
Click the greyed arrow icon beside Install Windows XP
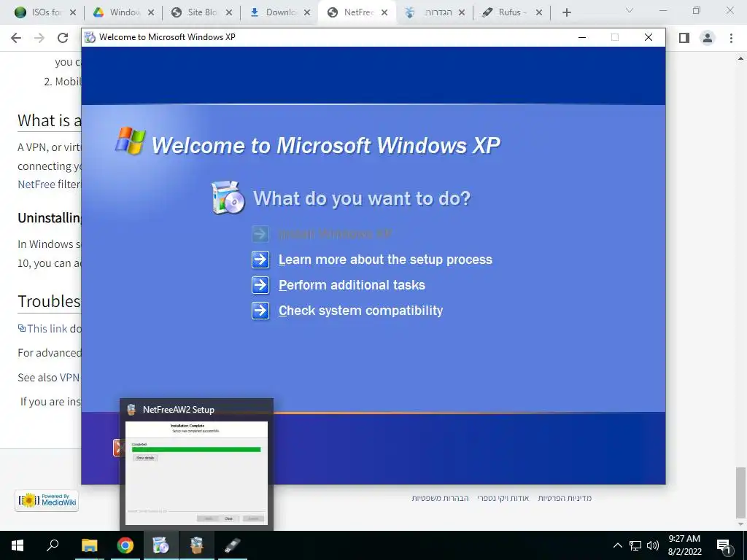coord(260,234)
